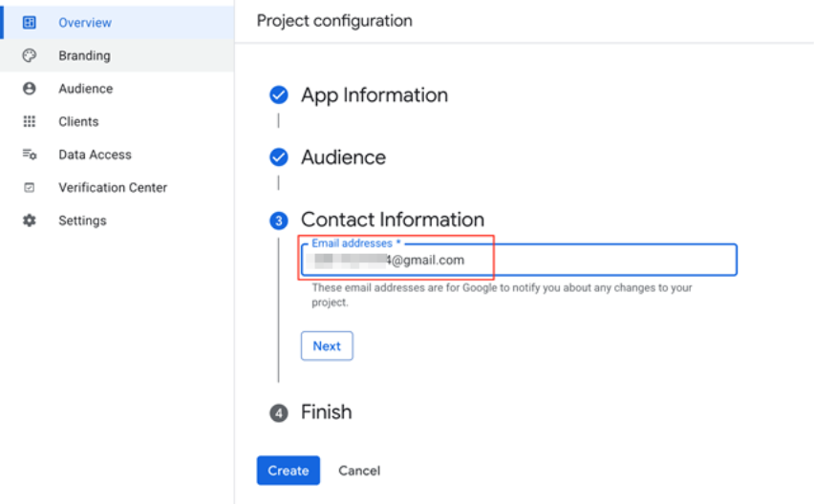Click the Clients apps grid icon
This screenshot has height=504, width=814.
click(x=29, y=121)
